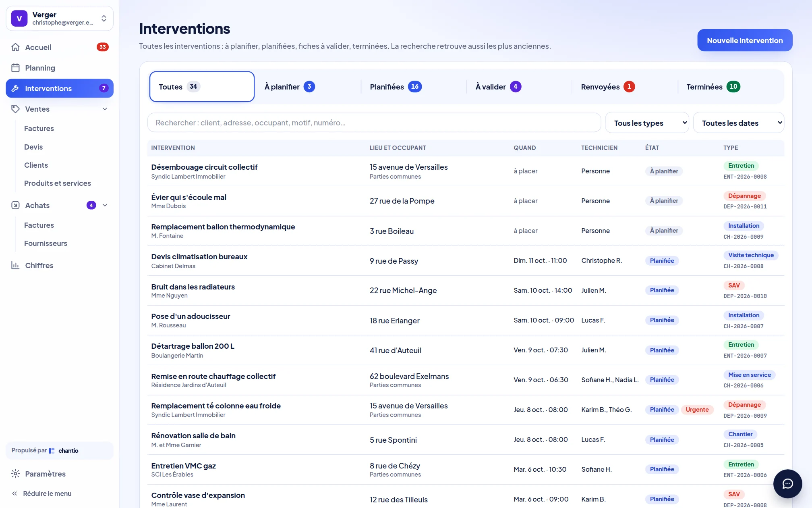Switch to the Renvoyées tab
The image size is (812, 508).
click(x=624, y=87)
